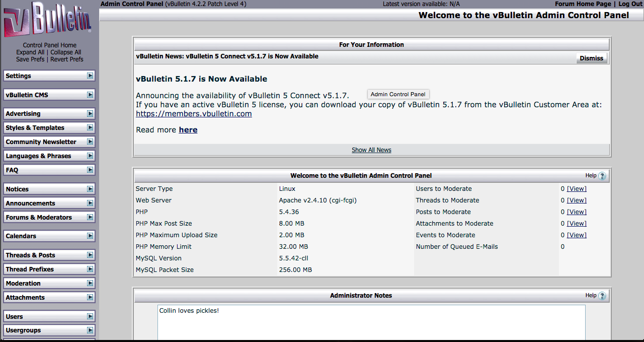Click the Show All News link
Image resolution: width=644 pixels, height=342 pixels.
(x=371, y=150)
